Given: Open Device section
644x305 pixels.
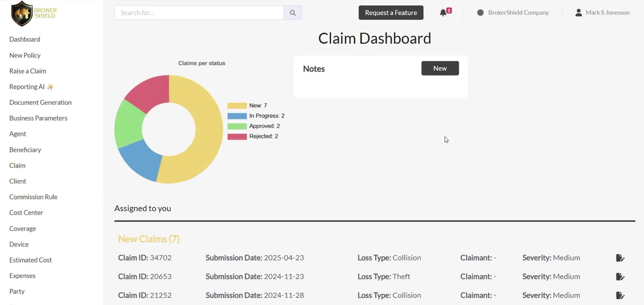Looking at the screenshot, I should 19,244.
